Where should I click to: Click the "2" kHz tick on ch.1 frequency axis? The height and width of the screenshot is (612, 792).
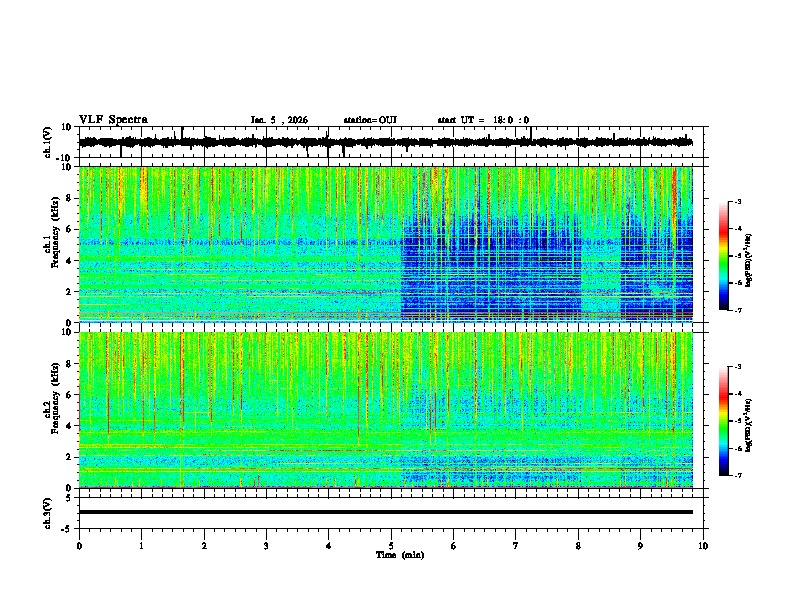69,292
